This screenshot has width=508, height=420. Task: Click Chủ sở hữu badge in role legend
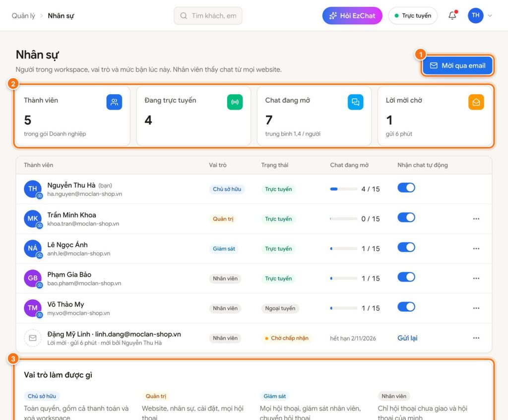[42, 396]
